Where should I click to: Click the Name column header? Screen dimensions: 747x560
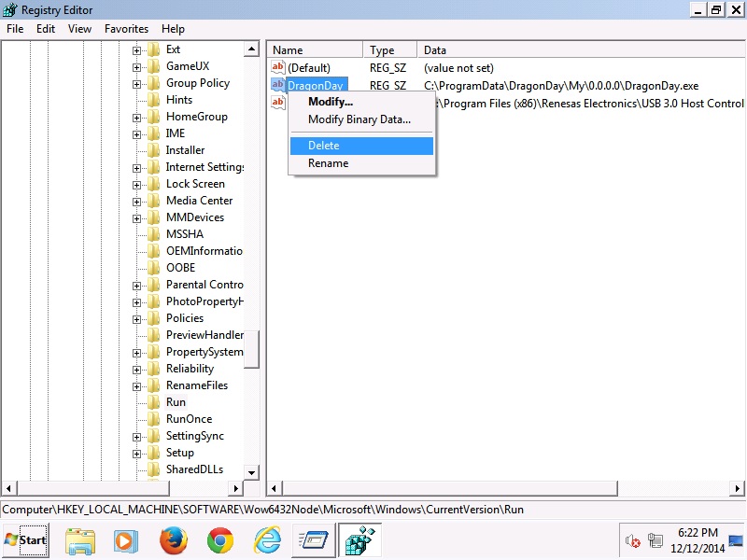315,50
